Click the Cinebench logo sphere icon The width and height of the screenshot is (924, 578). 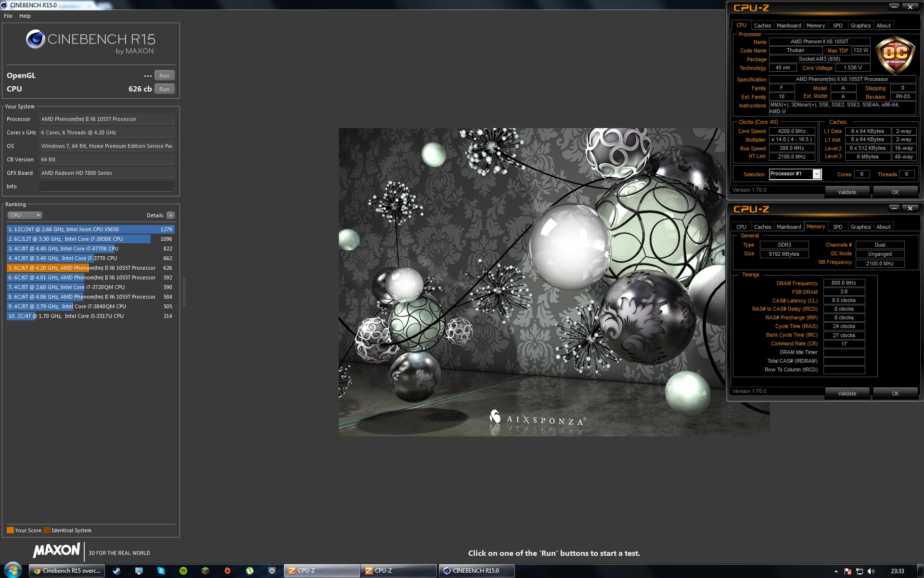click(36, 39)
